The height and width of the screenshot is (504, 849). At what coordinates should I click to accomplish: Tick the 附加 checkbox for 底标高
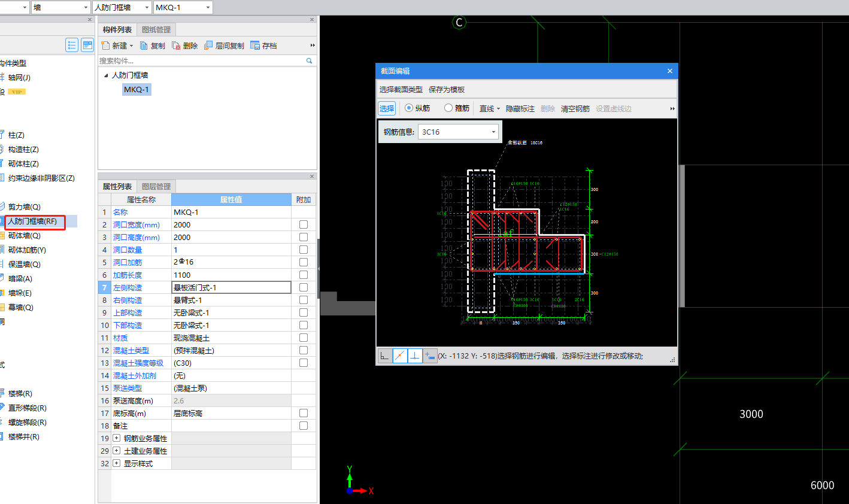(x=304, y=413)
